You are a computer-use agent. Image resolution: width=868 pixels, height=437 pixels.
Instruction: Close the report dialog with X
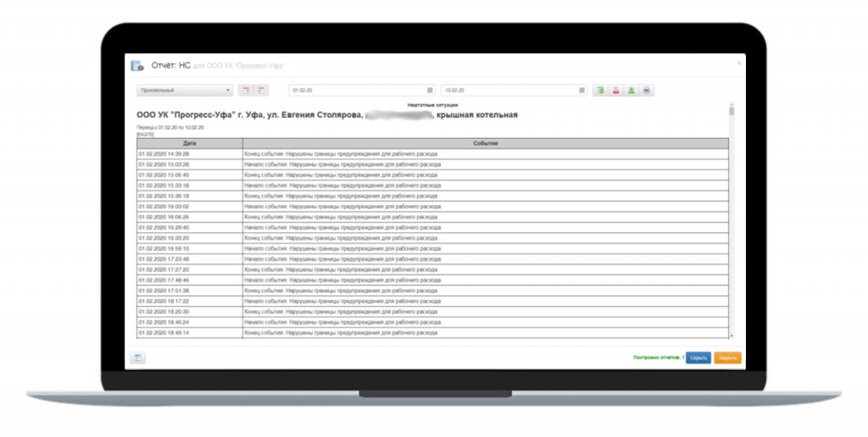click(739, 63)
